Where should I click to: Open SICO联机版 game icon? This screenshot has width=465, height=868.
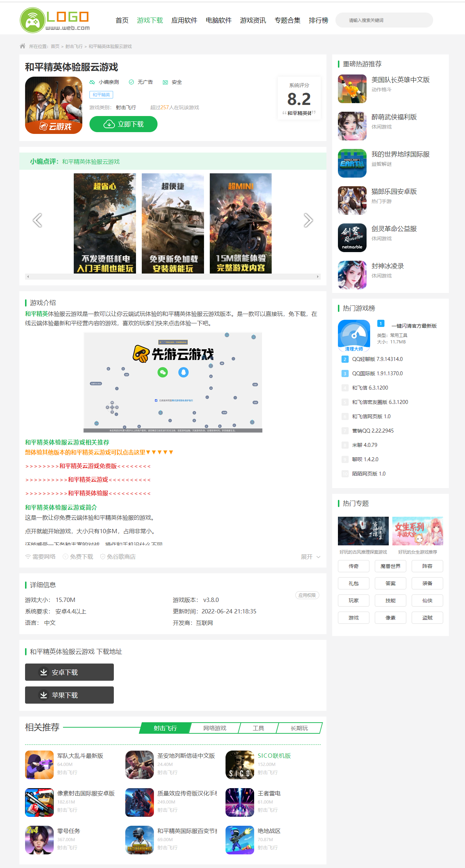[x=240, y=765]
